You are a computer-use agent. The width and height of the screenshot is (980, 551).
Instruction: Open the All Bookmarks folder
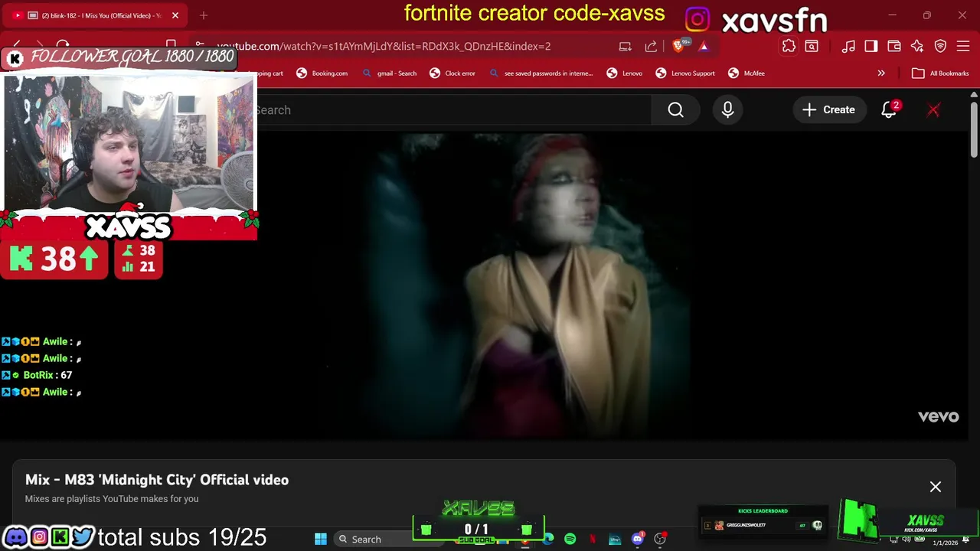click(x=941, y=73)
